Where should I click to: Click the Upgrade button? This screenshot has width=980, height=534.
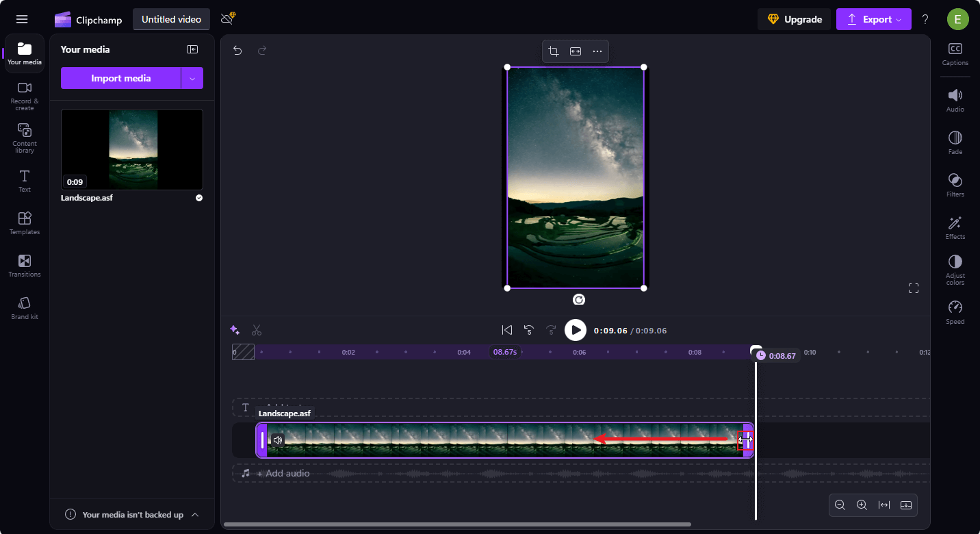tap(794, 19)
